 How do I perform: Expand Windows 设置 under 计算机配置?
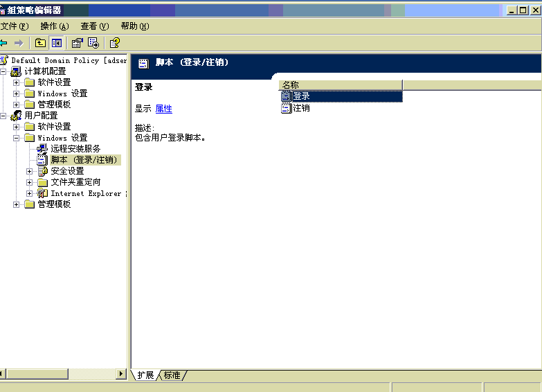(x=16, y=93)
